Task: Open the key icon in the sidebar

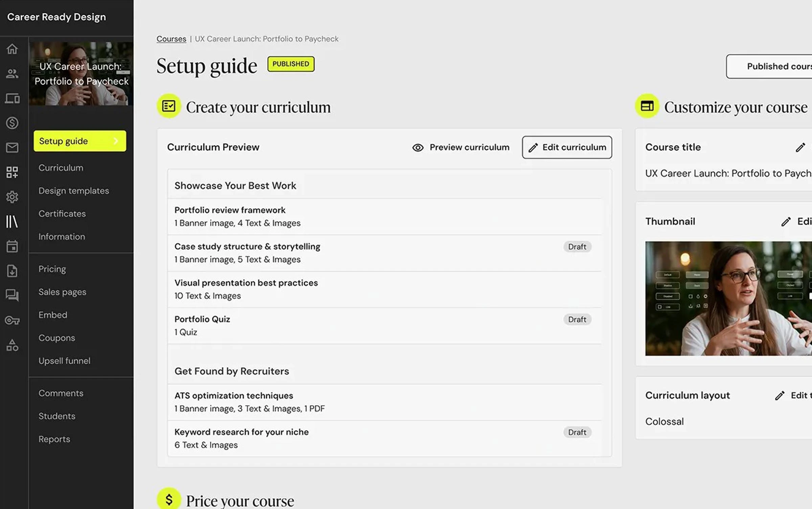Action: 12,320
